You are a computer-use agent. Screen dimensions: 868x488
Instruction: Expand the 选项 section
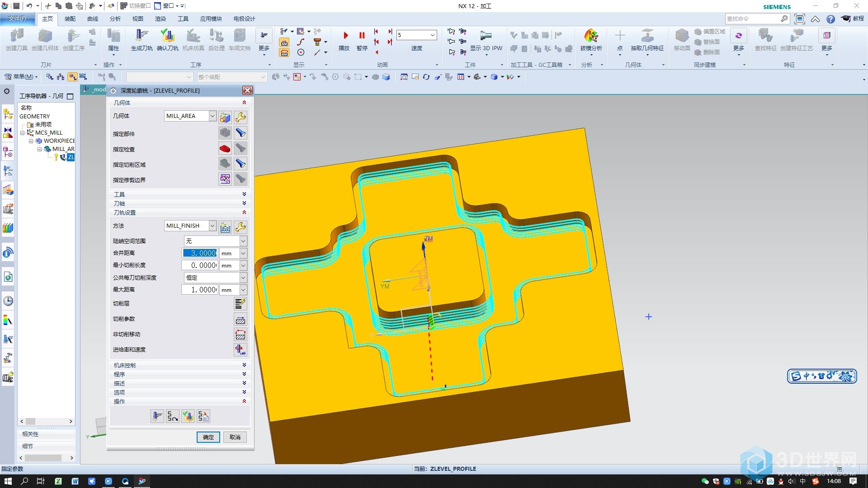click(244, 392)
